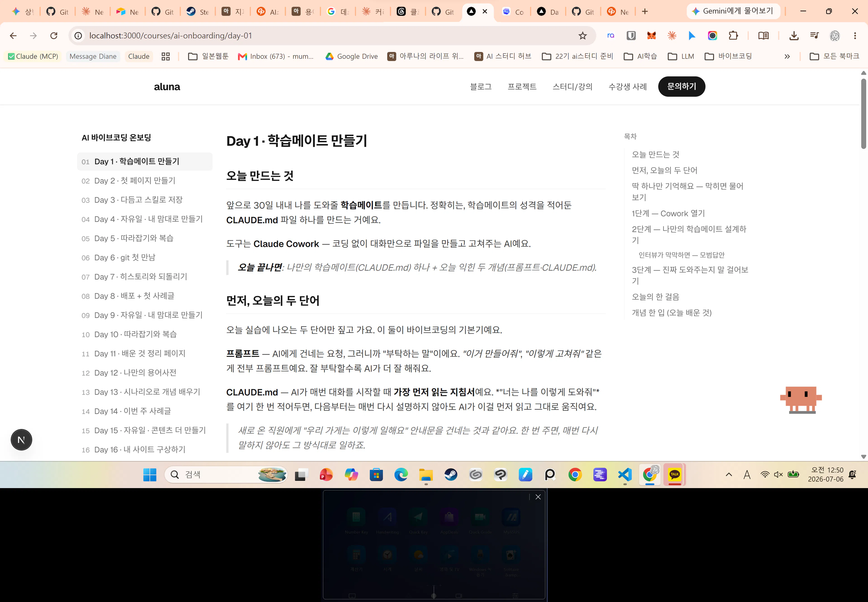Select Day 2 · 첫 페이지 만들기 lesson
The image size is (868, 602).
[x=144, y=181]
